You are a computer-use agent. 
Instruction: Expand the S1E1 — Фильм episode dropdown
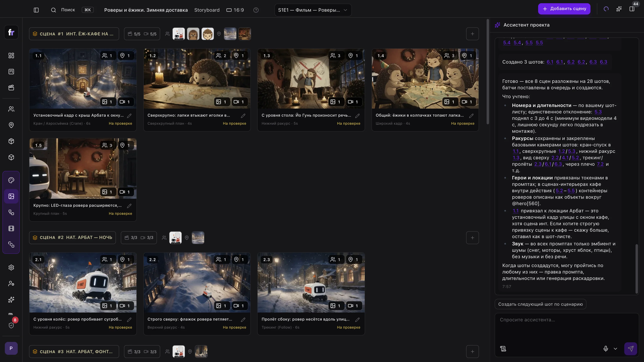(x=313, y=10)
